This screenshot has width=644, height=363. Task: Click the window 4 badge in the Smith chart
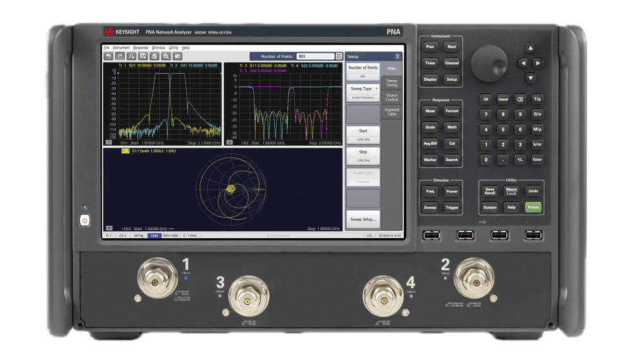click(x=109, y=228)
